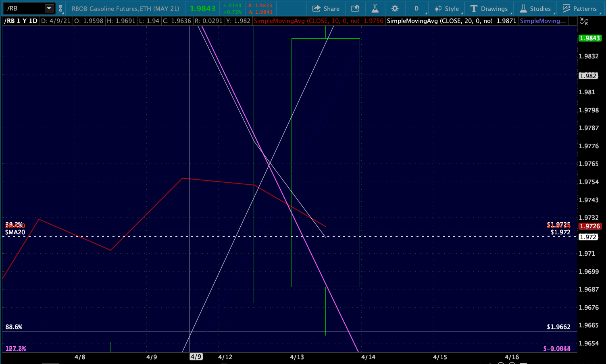Screen dimensions: 606x364
Task: Click the 4/13 date on time axis
Action: click(297, 357)
